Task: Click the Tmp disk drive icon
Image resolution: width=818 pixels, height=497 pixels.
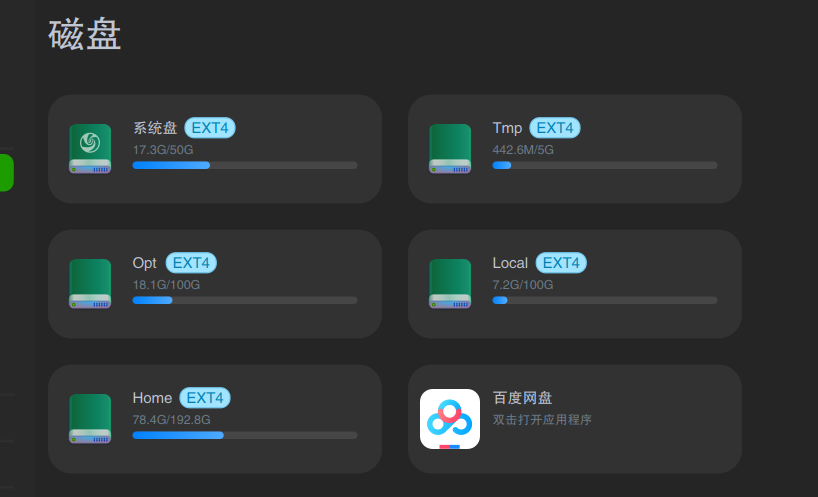Action: (450, 148)
